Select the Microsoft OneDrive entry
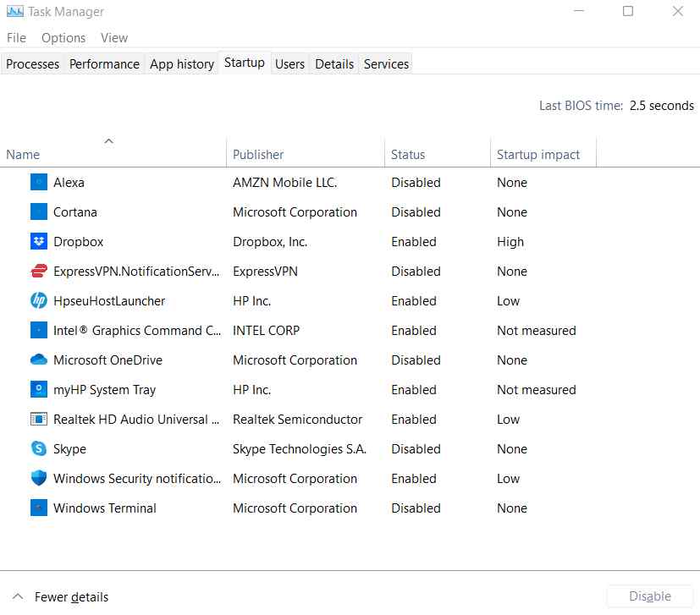Viewport: 700px width, 615px height. (x=107, y=360)
